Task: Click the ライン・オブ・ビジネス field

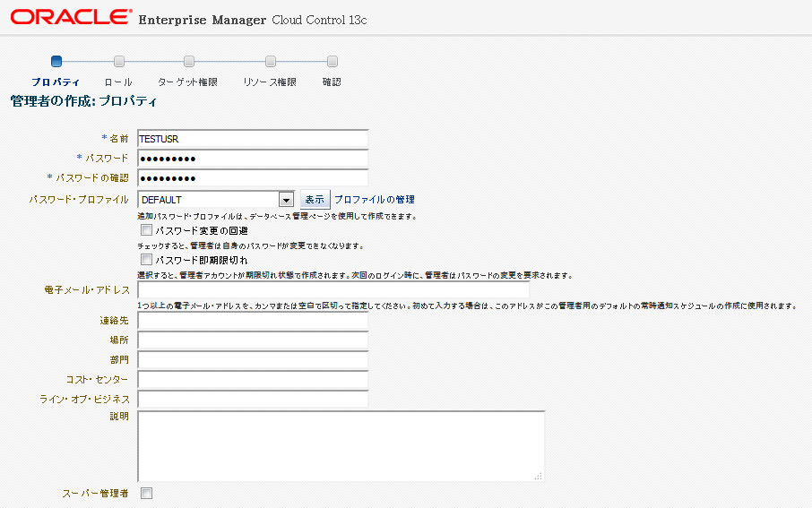Action: pos(253,400)
